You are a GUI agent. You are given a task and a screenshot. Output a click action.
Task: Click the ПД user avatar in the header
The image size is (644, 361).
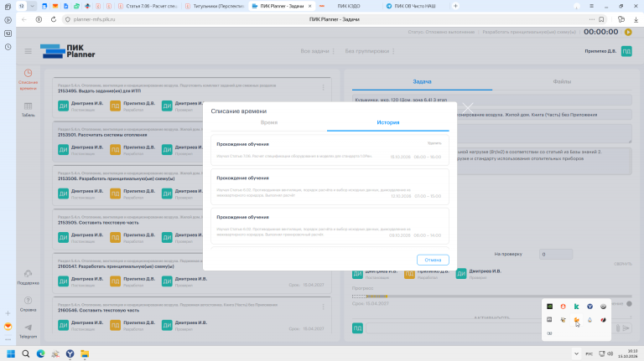(626, 51)
